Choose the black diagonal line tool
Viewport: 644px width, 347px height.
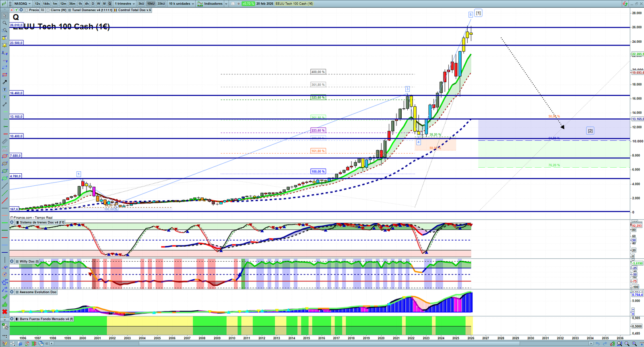click(4, 186)
